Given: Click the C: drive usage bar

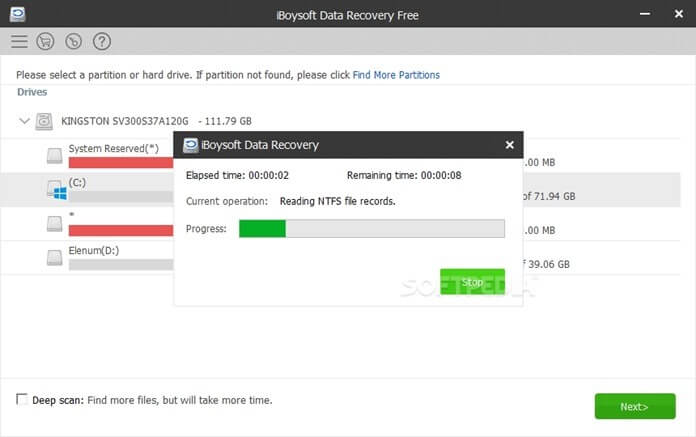Looking at the screenshot, I should click(x=121, y=197).
